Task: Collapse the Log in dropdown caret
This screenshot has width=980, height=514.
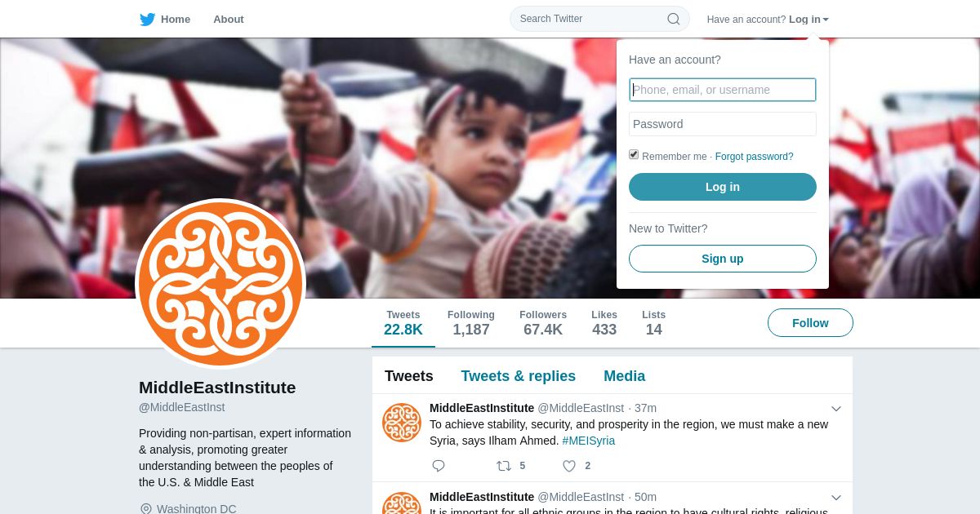Action: [x=826, y=20]
